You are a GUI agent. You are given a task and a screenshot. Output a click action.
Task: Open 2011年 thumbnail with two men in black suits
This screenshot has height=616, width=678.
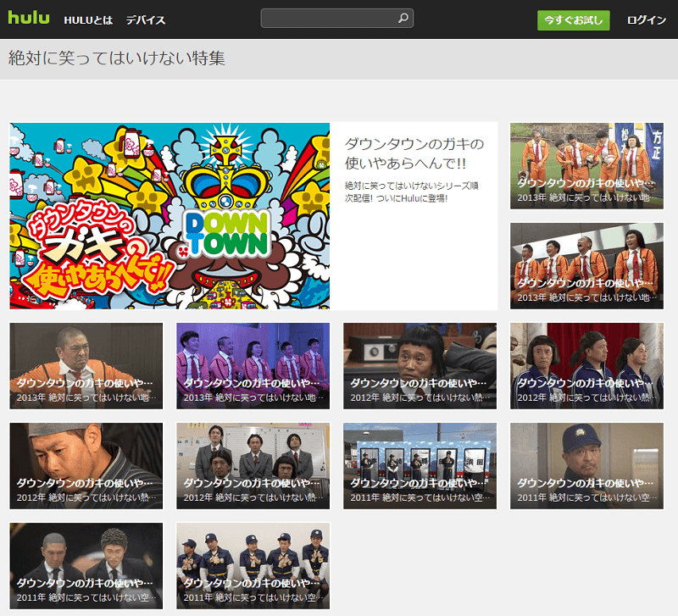[x=86, y=566]
